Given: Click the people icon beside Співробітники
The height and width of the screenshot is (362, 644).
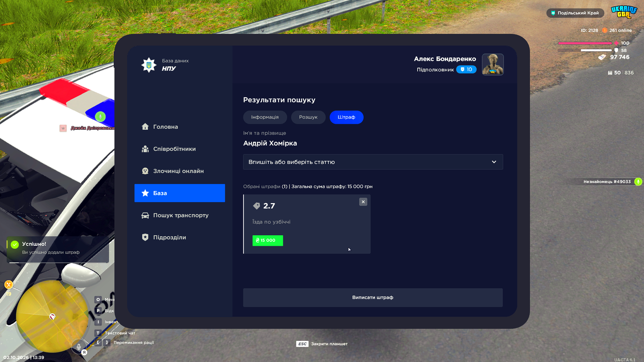Looking at the screenshot, I should (145, 149).
